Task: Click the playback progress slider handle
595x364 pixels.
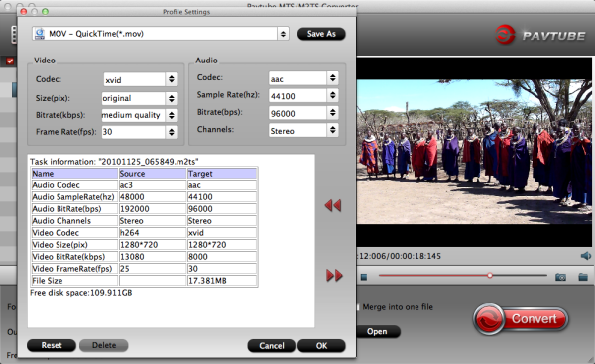Action: [490, 275]
